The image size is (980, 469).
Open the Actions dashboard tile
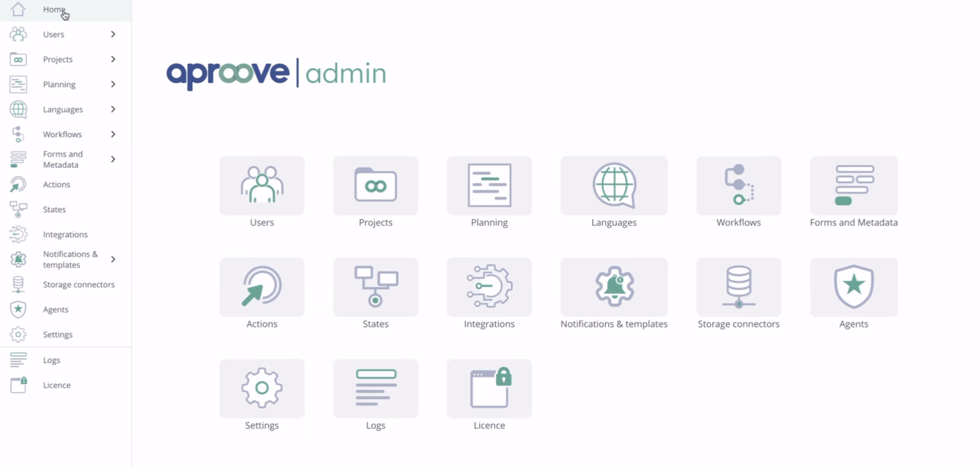pos(262,287)
